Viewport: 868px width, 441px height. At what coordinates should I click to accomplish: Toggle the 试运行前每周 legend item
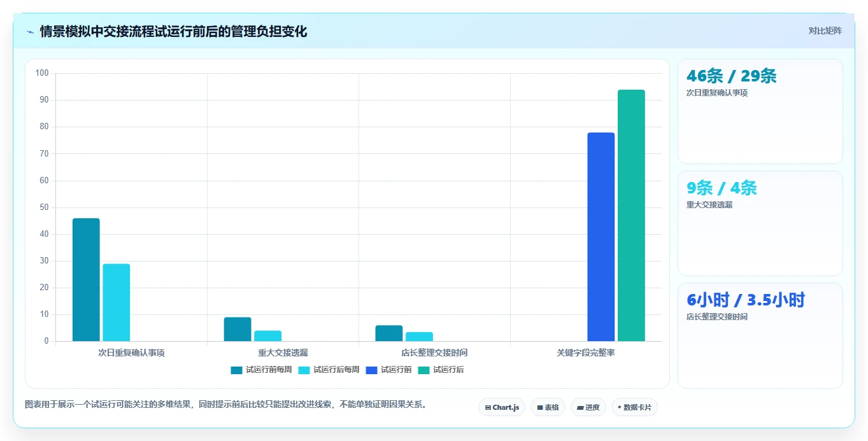coord(261,370)
